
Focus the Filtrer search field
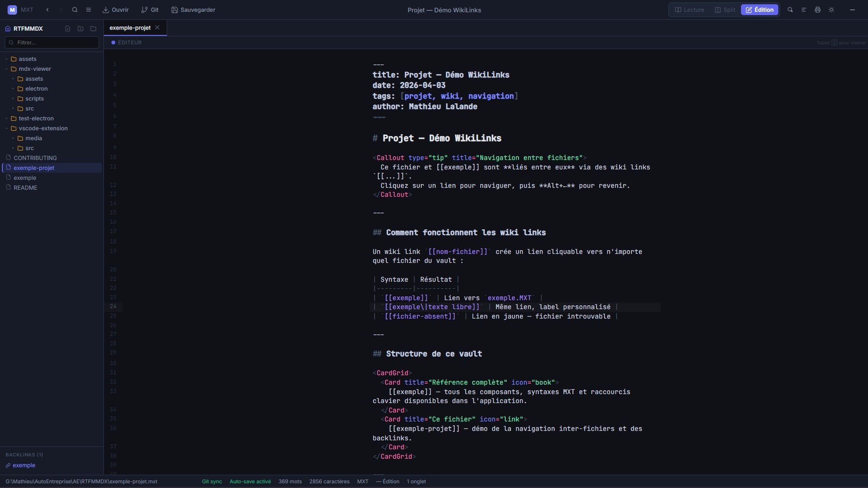(x=52, y=42)
